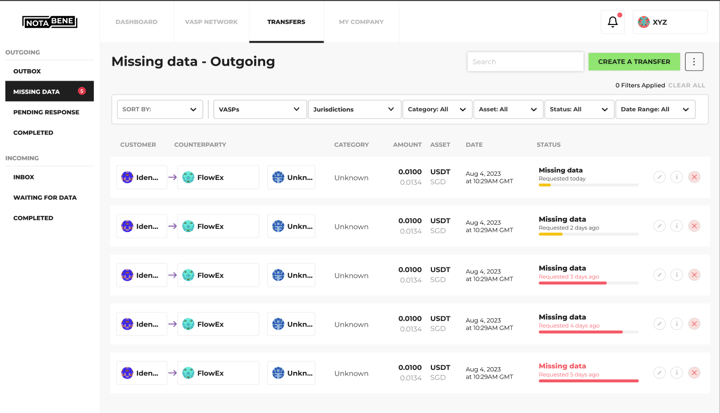The height and width of the screenshot is (413, 720).
Task: View info for transfer requested 5 days ago
Action: pyautogui.click(x=676, y=373)
